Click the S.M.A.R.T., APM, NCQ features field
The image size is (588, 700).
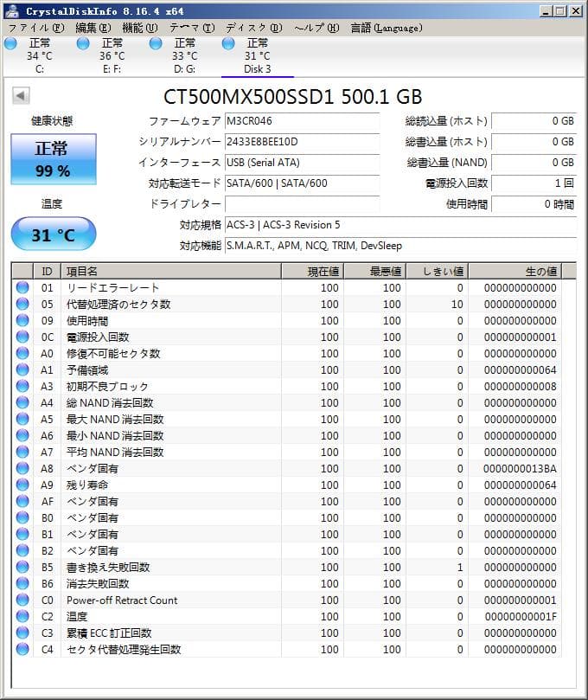[x=400, y=246]
